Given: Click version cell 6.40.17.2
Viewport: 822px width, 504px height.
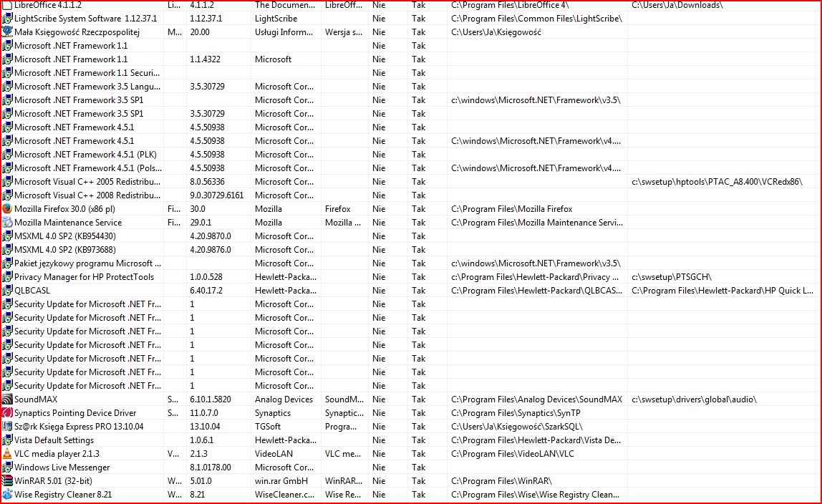Looking at the screenshot, I should pyautogui.click(x=206, y=291).
